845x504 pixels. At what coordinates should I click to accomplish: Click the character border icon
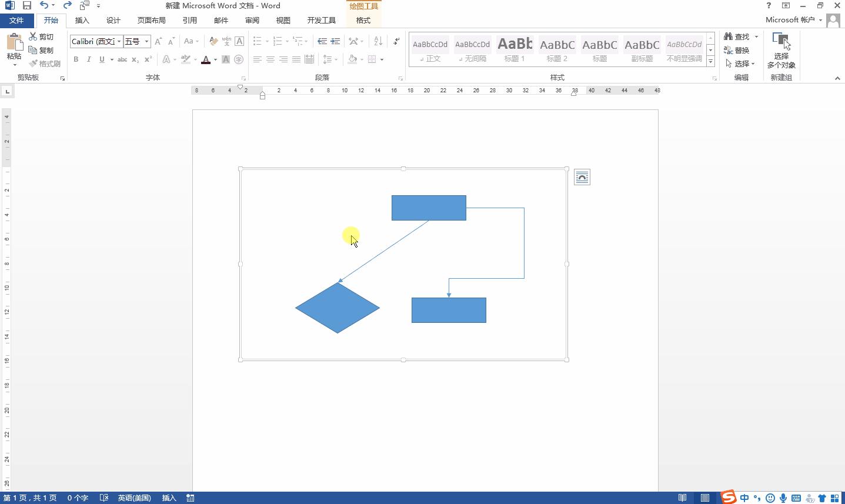(239, 41)
